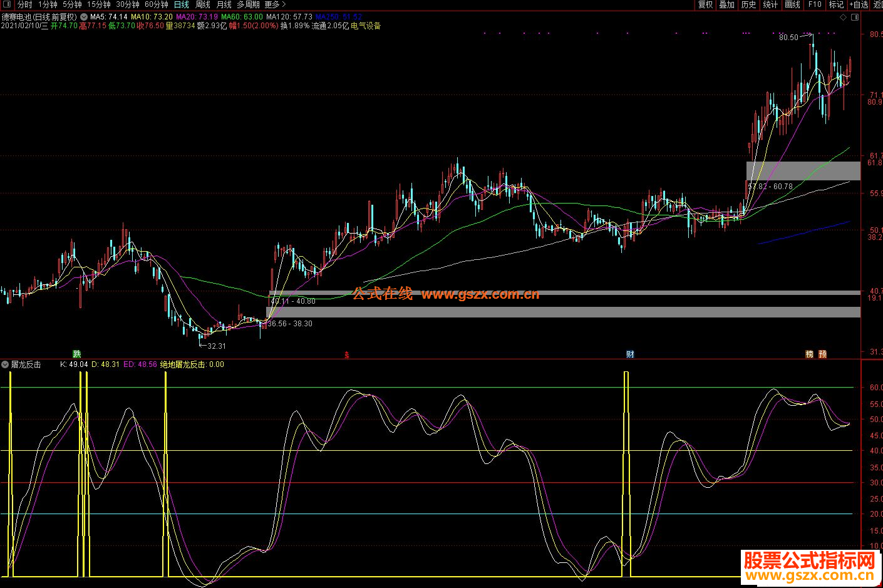Click the panel layout icon at top-left
The width and height of the screenshot is (883, 588).
click(7, 4)
